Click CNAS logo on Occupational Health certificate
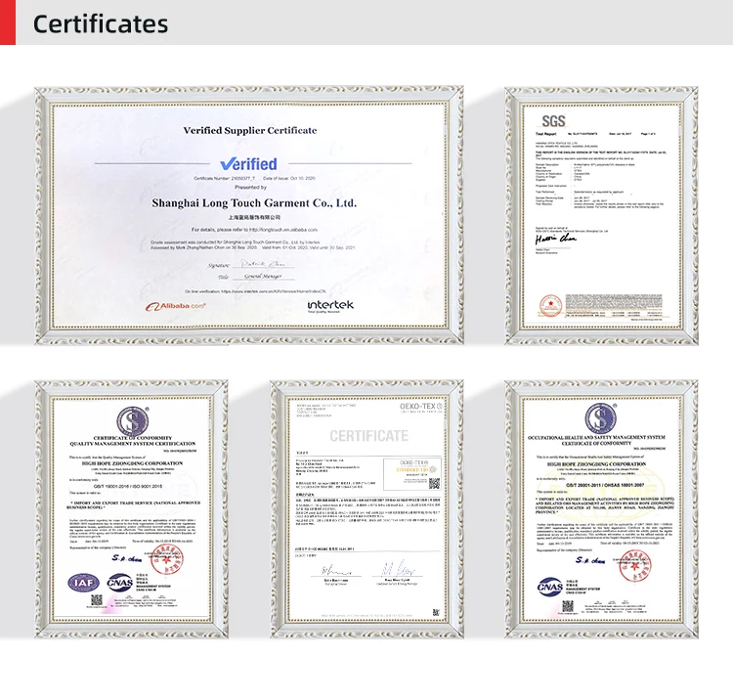The width and height of the screenshot is (733, 700). coord(549,587)
